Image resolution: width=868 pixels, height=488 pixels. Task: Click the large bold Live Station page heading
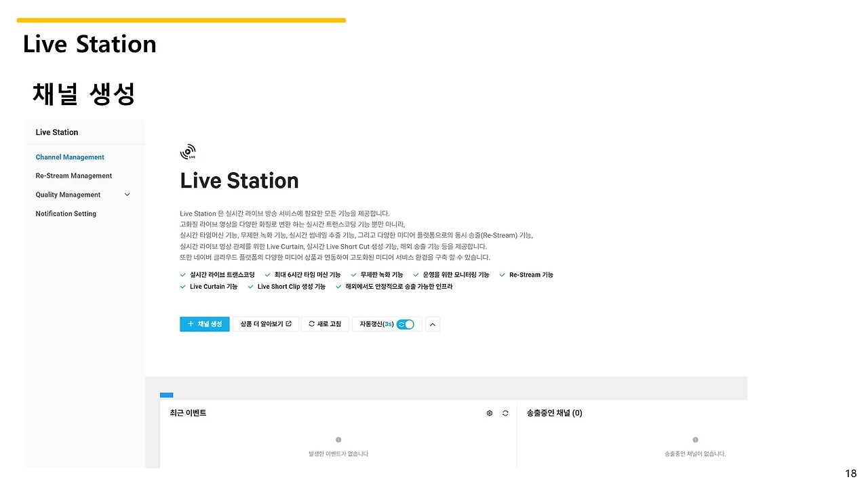(239, 181)
